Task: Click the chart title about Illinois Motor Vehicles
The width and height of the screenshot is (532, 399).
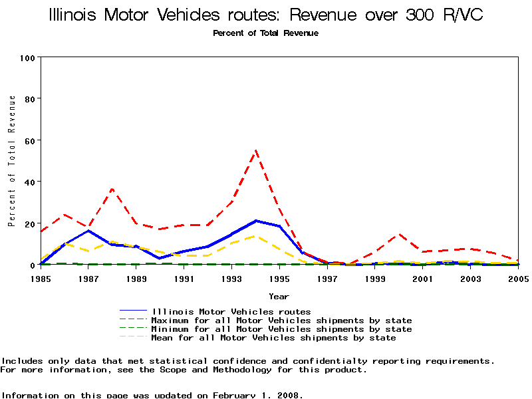Action: [266, 15]
